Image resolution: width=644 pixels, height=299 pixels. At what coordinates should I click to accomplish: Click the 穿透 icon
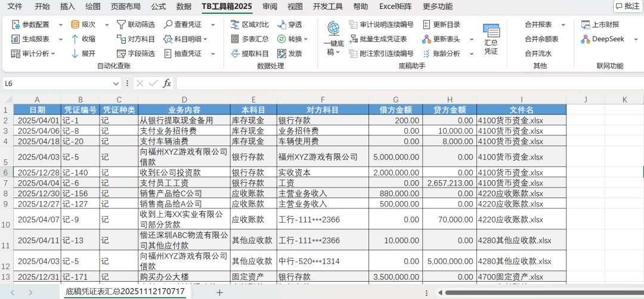(x=281, y=24)
